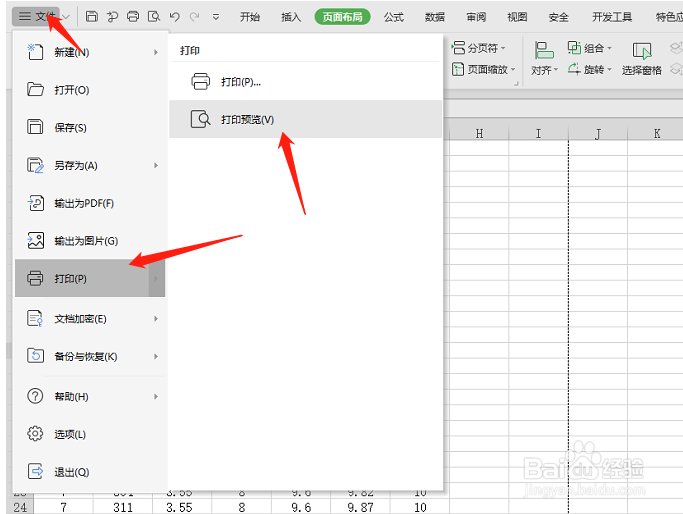The height and width of the screenshot is (514, 683).
Task: Click the printer icon beside 打印(P) in left menu
Action: coord(35,278)
